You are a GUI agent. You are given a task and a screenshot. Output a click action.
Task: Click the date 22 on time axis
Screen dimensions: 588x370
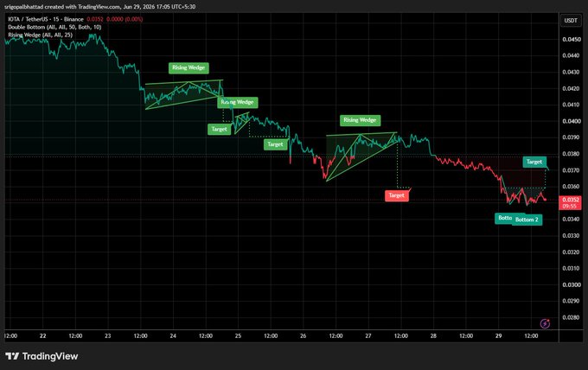(x=42, y=336)
